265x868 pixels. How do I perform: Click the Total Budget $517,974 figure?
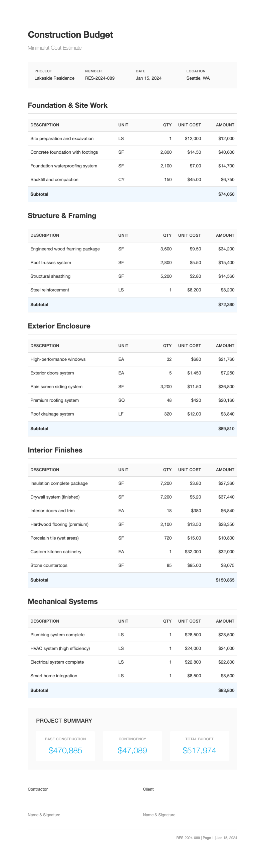click(199, 750)
